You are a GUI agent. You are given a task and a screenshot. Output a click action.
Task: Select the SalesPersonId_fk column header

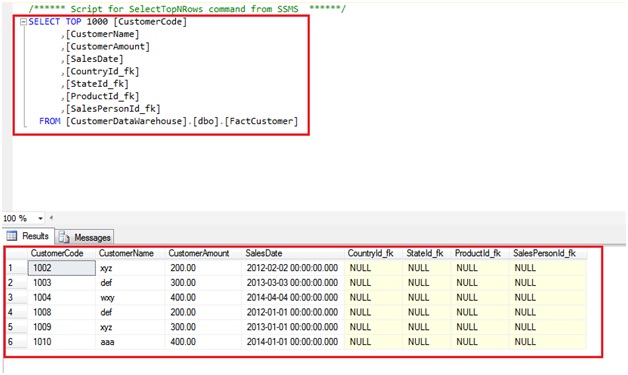(x=548, y=253)
